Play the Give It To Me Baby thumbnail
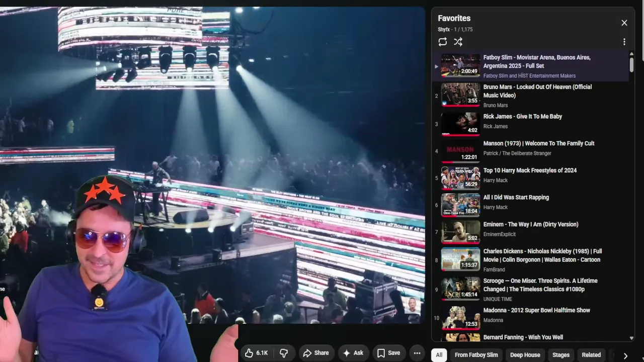 pyautogui.click(x=460, y=124)
